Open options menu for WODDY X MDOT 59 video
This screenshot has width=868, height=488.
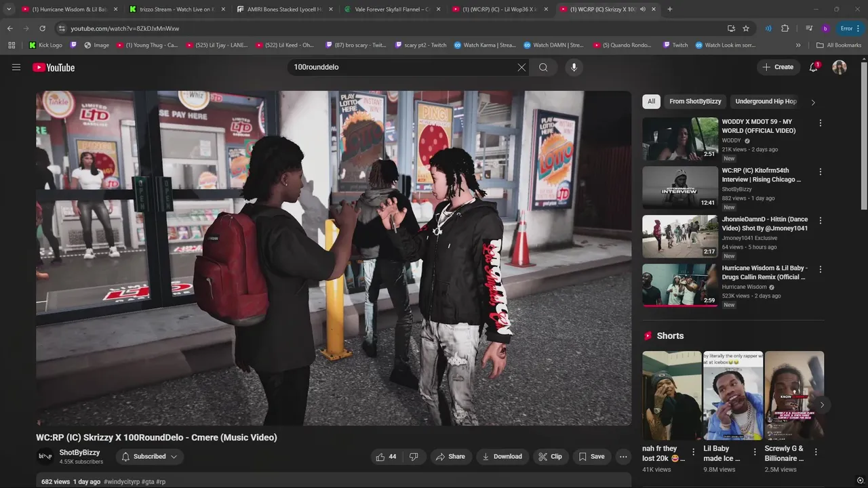(x=821, y=123)
